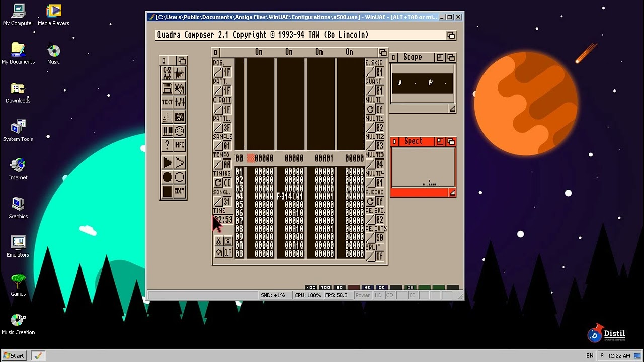644x362 pixels.
Task: Click the PATTL. value field 3F
Action: pyautogui.click(x=227, y=128)
